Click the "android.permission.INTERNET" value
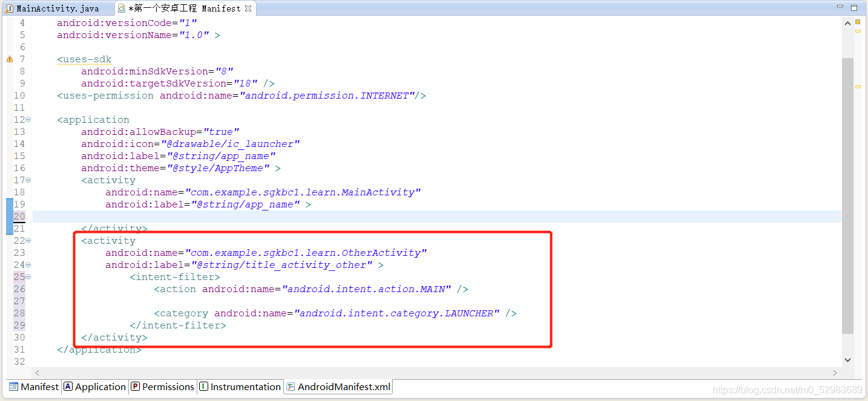This screenshot has height=401, width=868. (x=327, y=96)
